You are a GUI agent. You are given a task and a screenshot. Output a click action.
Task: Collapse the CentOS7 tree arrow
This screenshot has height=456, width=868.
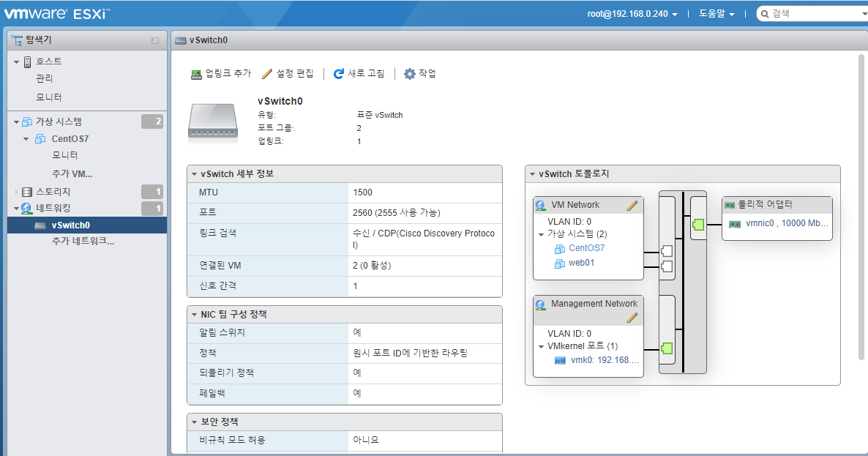tap(26, 139)
